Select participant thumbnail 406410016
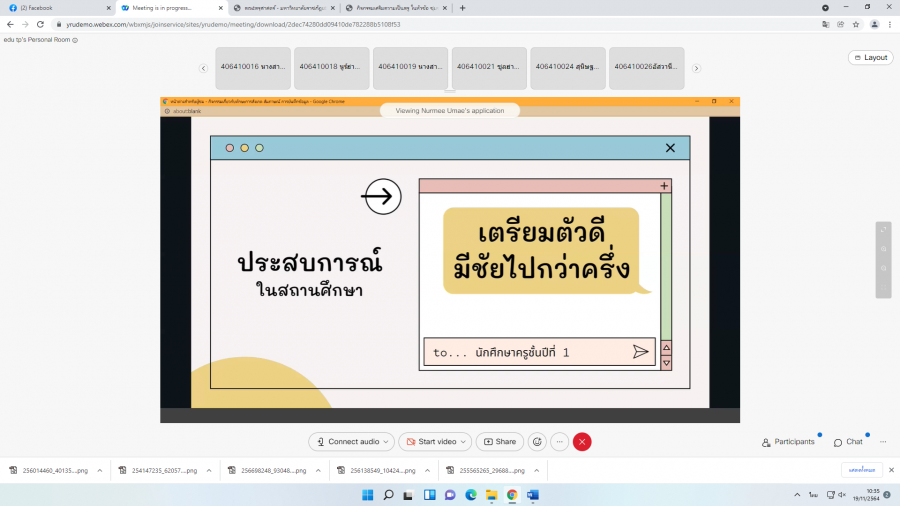The height and width of the screenshot is (506, 900). point(253,68)
